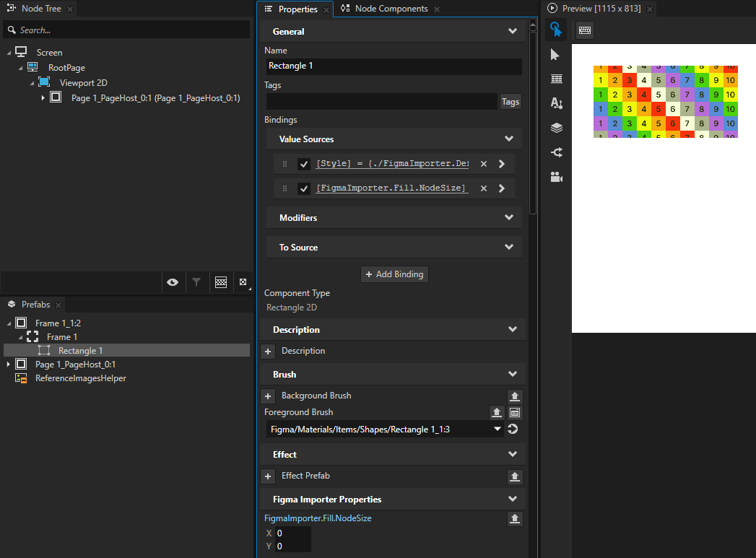Toggle node visibility with the eye icon
This screenshot has width=756, height=558.
(173, 282)
